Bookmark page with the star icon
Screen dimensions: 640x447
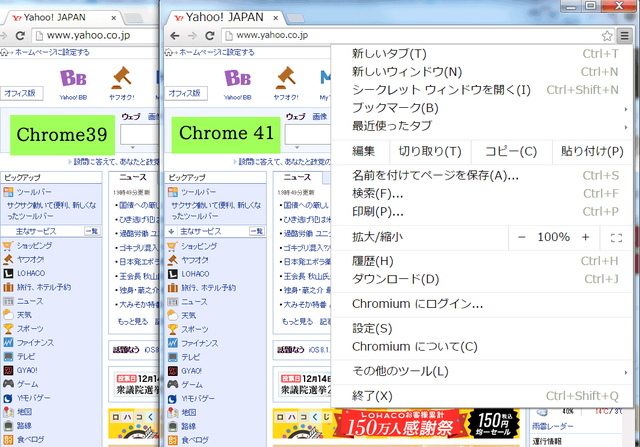pos(607,36)
